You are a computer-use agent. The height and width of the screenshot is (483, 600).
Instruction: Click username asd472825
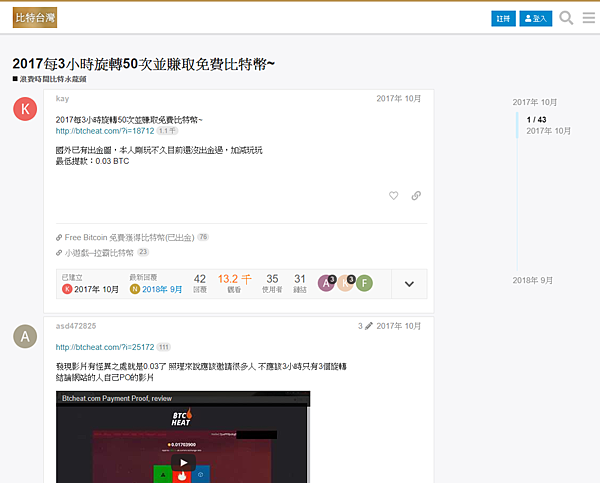pyautogui.click(x=76, y=326)
